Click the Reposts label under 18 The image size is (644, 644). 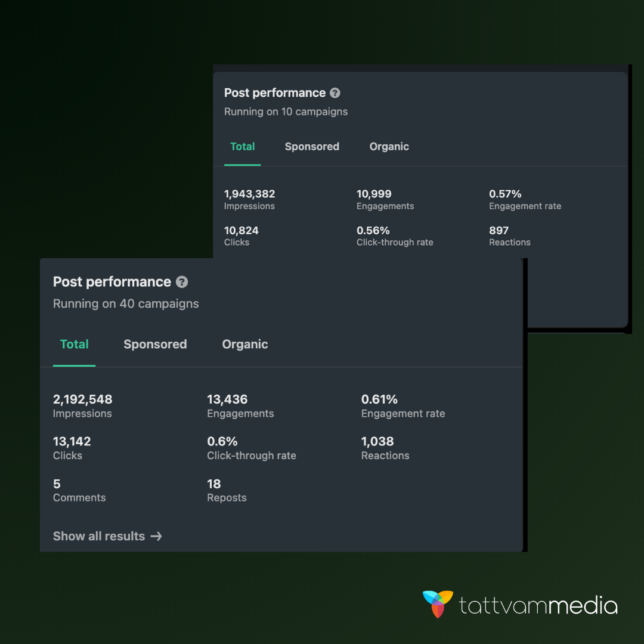pyautogui.click(x=227, y=498)
